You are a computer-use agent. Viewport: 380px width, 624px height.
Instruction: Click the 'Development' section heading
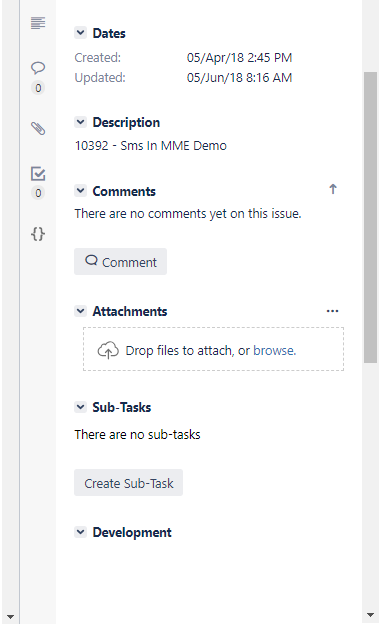pyautogui.click(x=132, y=532)
